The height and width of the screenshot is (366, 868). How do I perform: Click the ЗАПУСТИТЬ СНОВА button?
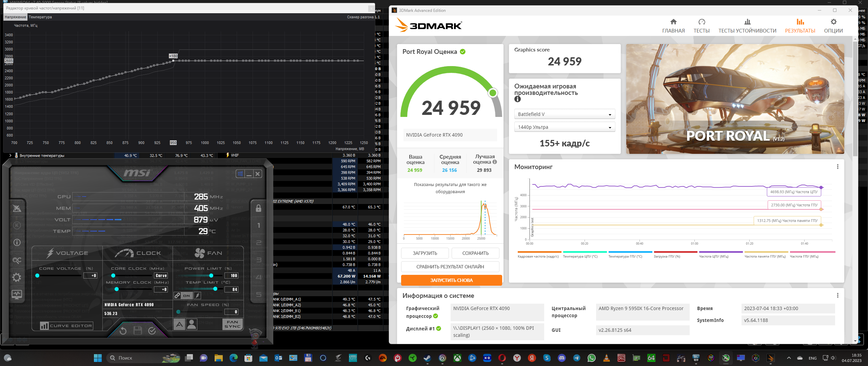click(x=451, y=280)
